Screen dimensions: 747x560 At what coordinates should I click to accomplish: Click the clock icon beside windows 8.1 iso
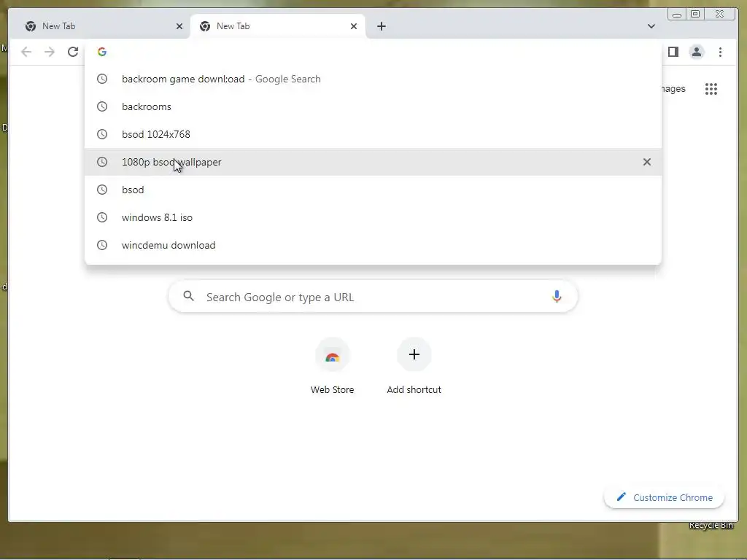102,217
